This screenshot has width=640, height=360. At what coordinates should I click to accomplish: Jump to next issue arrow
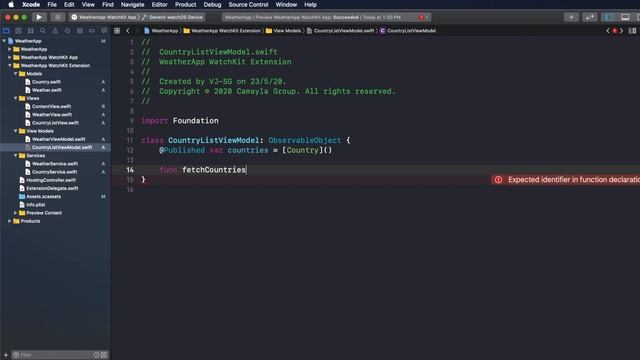tap(622, 31)
